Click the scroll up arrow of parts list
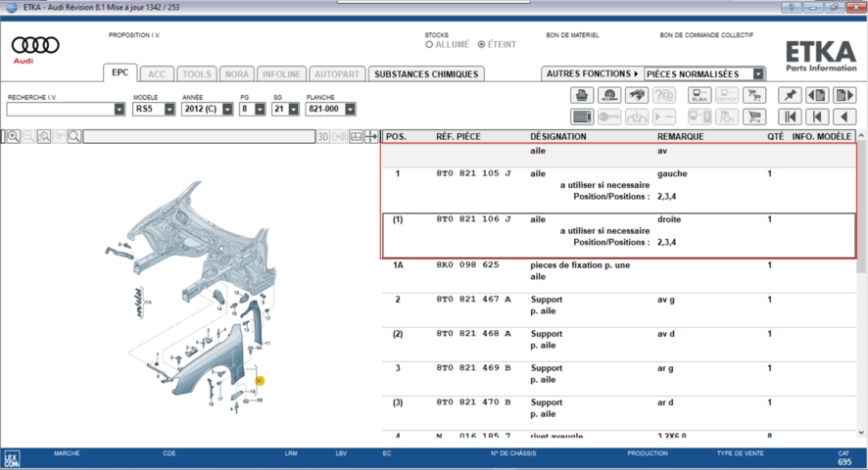This screenshot has height=470, width=868. point(861,136)
